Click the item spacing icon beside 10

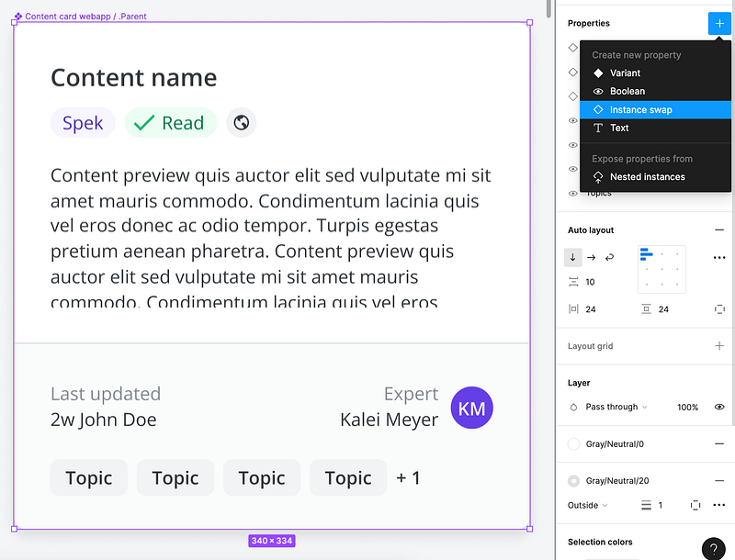pos(573,282)
